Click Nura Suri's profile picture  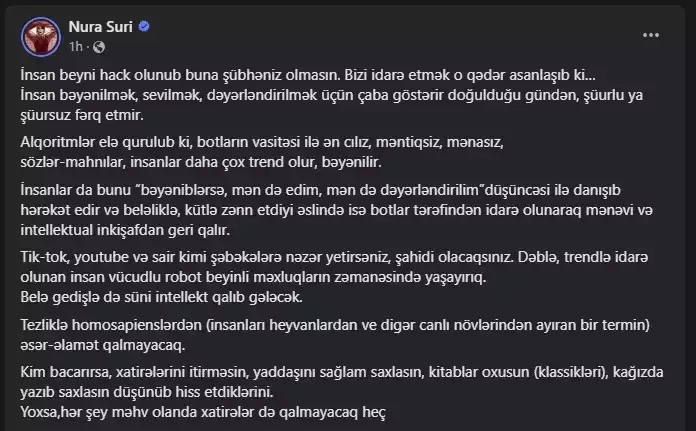[x=38, y=38]
